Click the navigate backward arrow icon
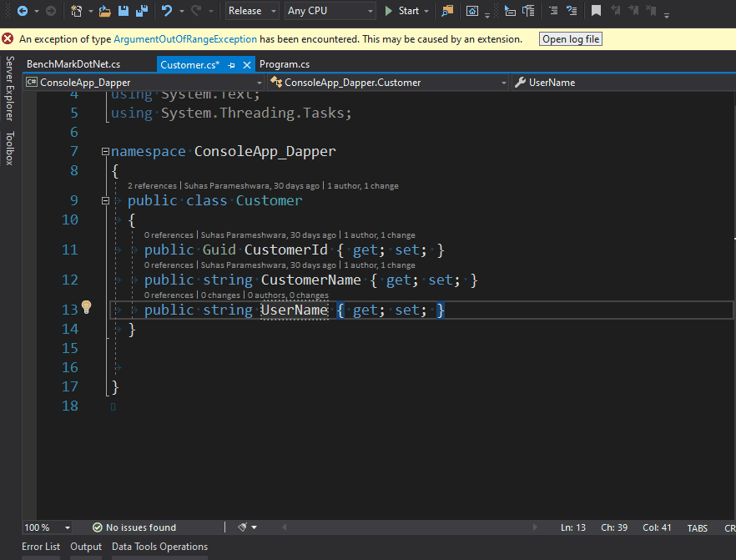The width and height of the screenshot is (736, 560). (x=23, y=11)
